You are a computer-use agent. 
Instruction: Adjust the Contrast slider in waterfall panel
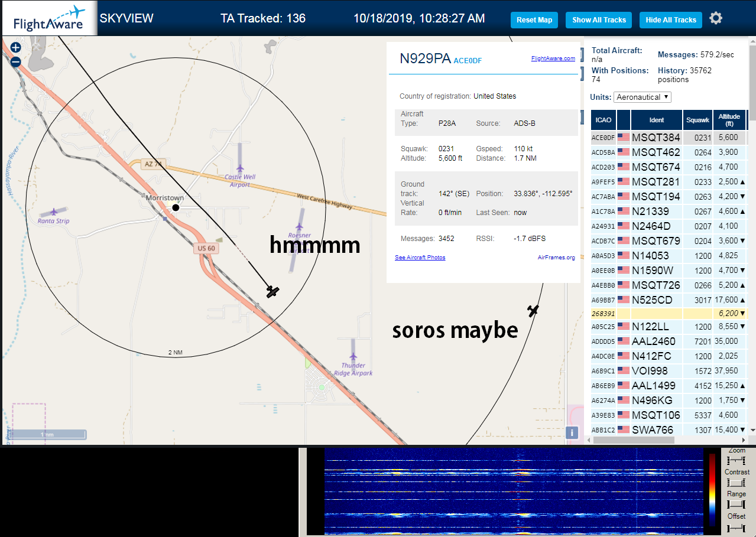point(736,483)
